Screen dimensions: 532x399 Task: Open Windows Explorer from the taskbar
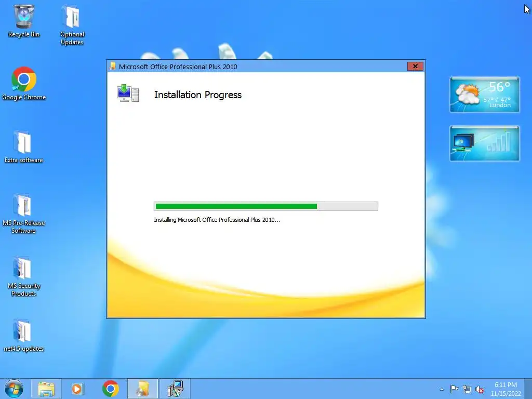click(46, 389)
